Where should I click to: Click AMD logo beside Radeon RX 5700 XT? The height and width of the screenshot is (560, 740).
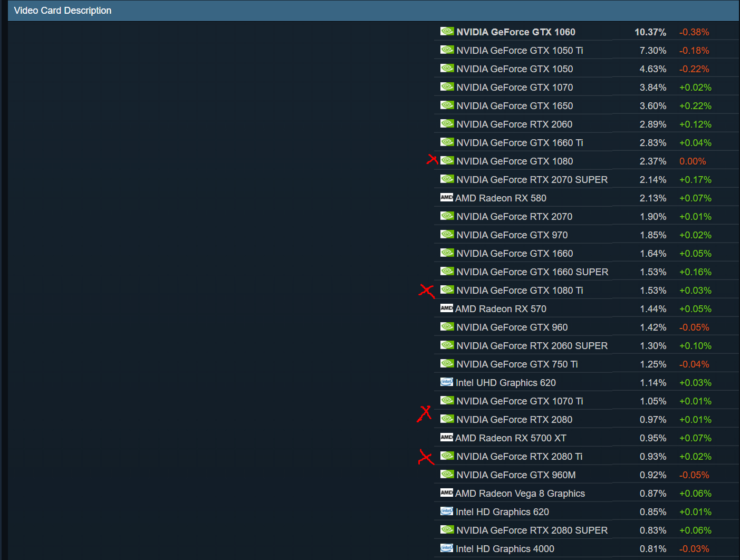click(x=447, y=437)
